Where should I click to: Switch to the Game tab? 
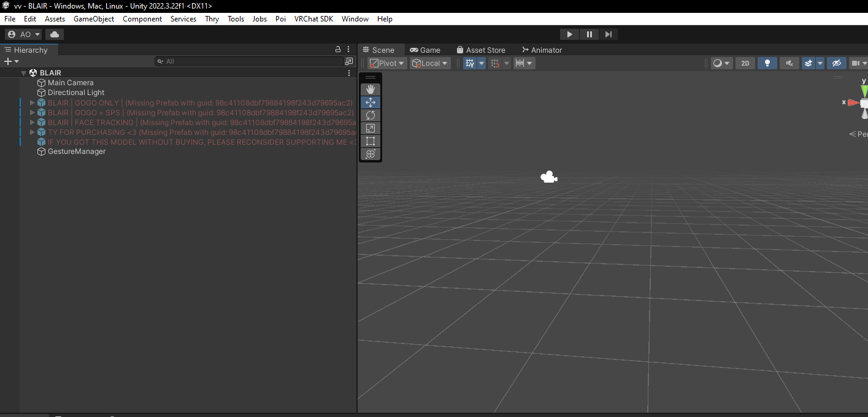pos(425,50)
